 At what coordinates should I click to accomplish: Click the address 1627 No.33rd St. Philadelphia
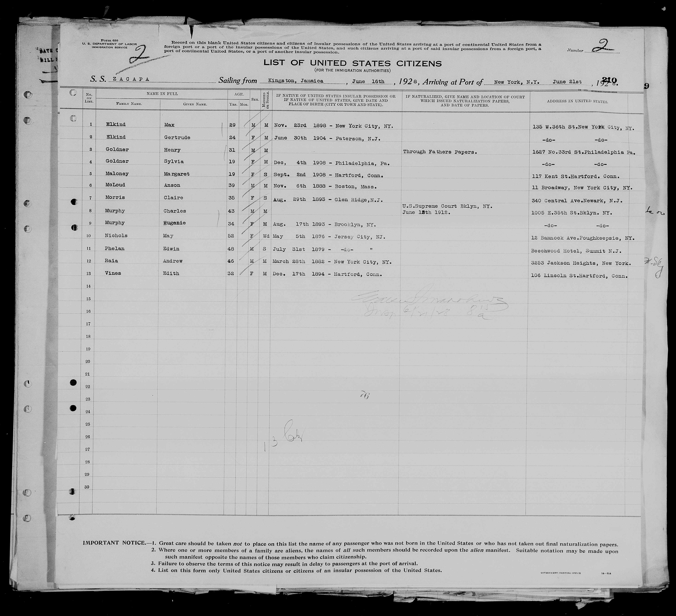(x=584, y=152)
